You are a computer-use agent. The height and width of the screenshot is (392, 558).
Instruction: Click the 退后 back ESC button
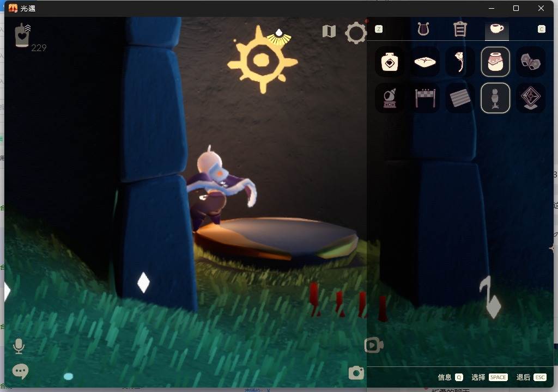click(x=531, y=377)
